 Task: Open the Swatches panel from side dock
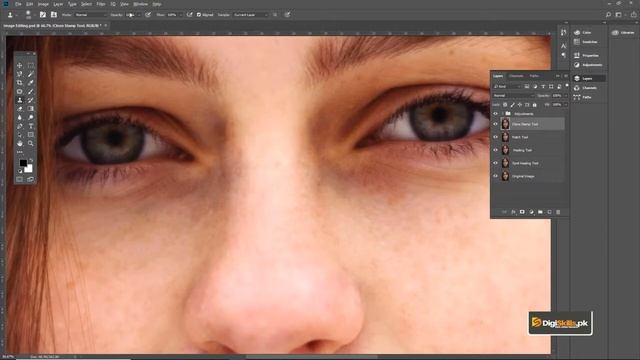pos(585,42)
